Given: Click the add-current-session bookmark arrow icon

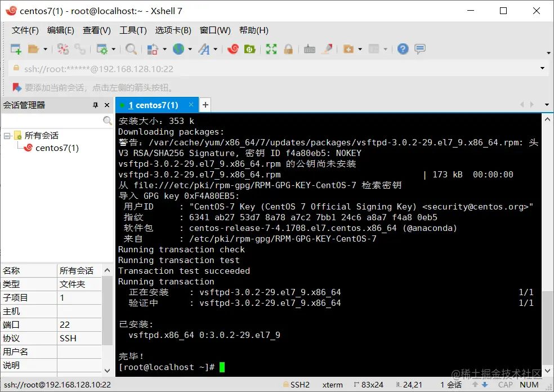Looking at the screenshot, I should click(16, 87).
